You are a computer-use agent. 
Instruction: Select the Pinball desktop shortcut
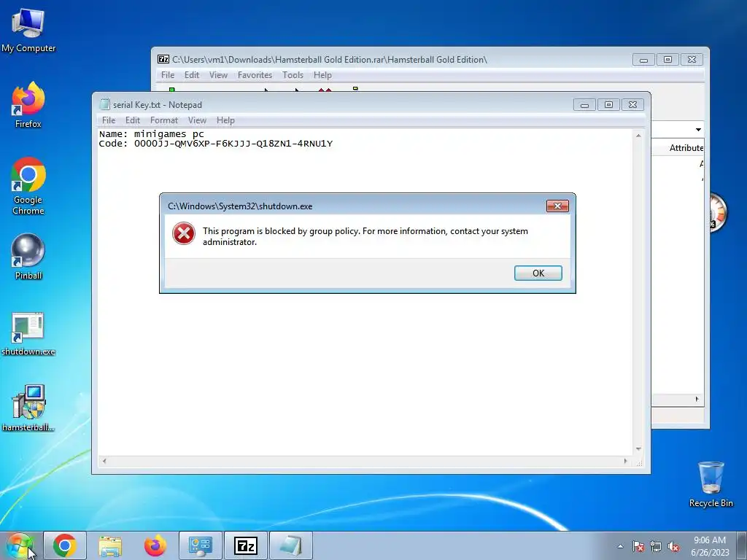pos(28,257)
